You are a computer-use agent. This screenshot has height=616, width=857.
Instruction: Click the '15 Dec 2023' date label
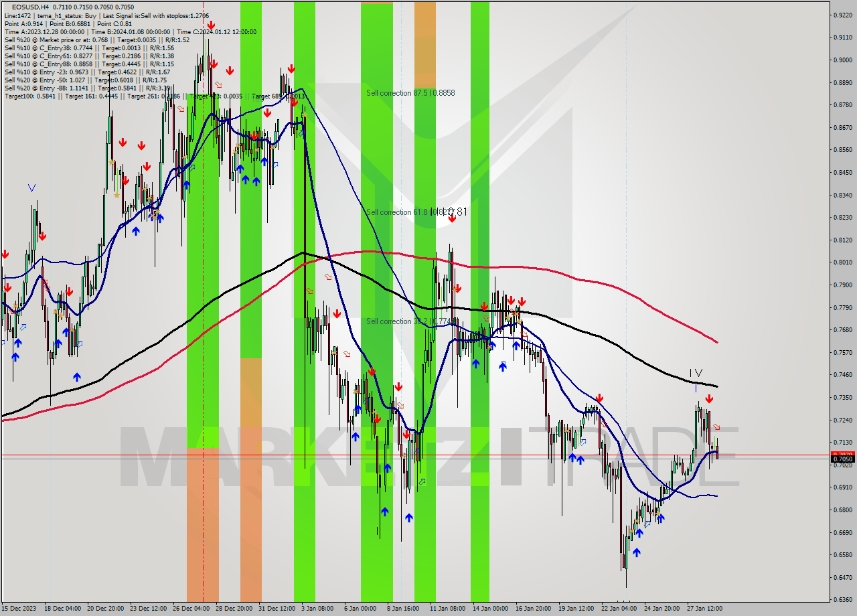(19, 609)
